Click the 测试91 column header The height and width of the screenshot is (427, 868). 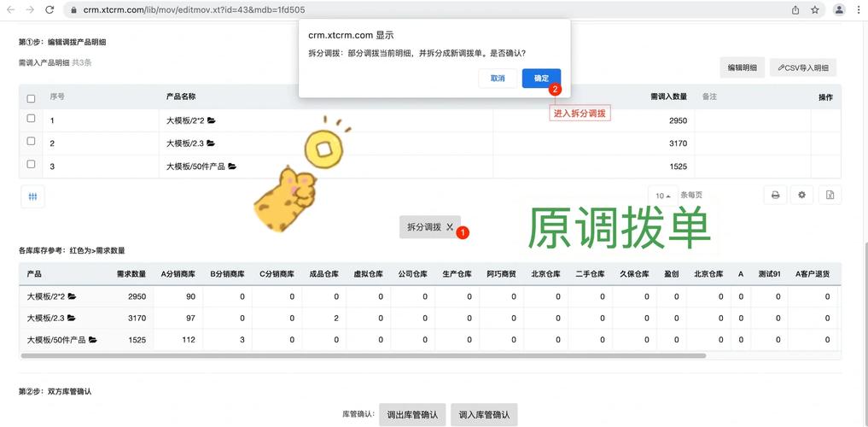click(x=770, y=274)
